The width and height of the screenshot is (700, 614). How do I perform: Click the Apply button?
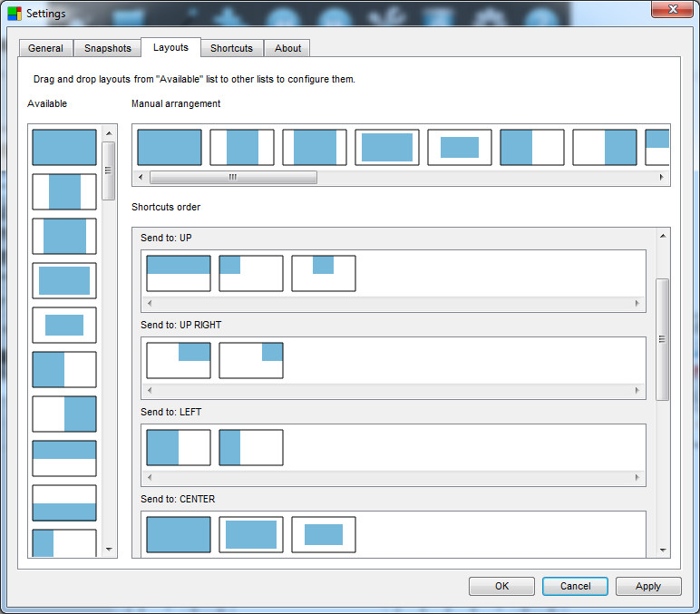point(648,586)
